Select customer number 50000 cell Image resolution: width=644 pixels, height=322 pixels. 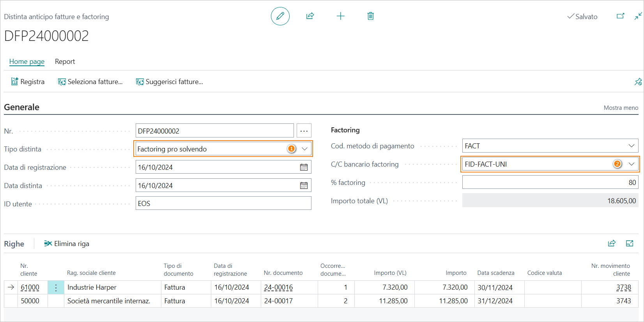point(33,301)
